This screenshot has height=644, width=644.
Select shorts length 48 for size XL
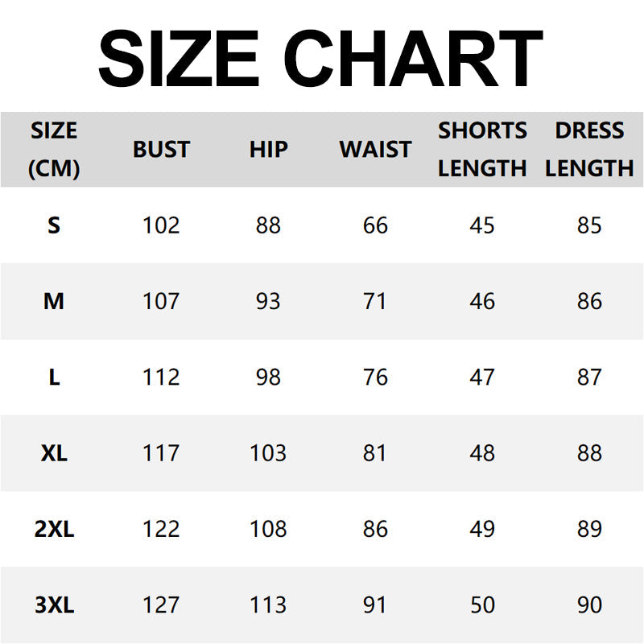(x=482, y=453)
